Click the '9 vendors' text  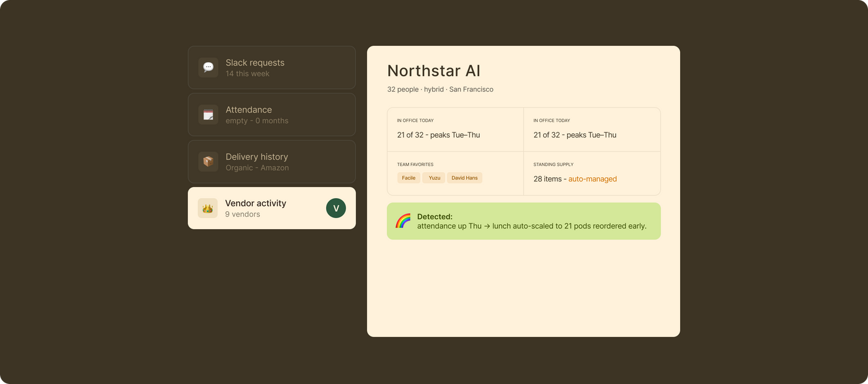(x=242, y=214)
